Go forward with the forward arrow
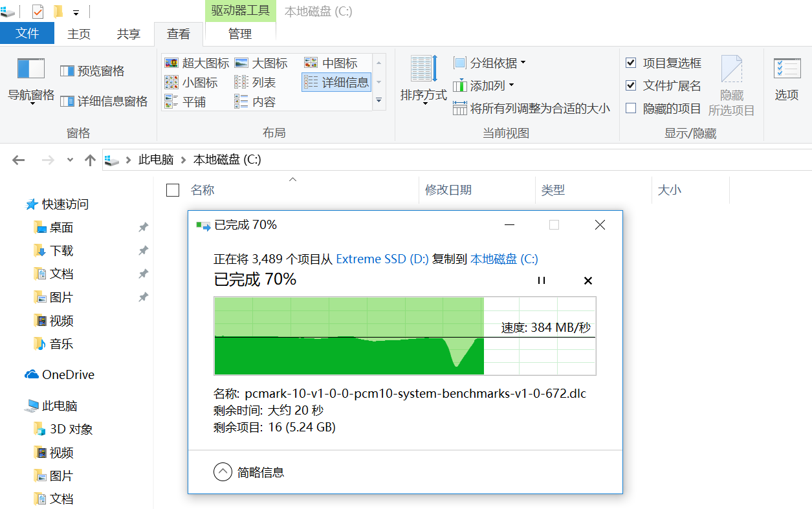 point(48,160)
